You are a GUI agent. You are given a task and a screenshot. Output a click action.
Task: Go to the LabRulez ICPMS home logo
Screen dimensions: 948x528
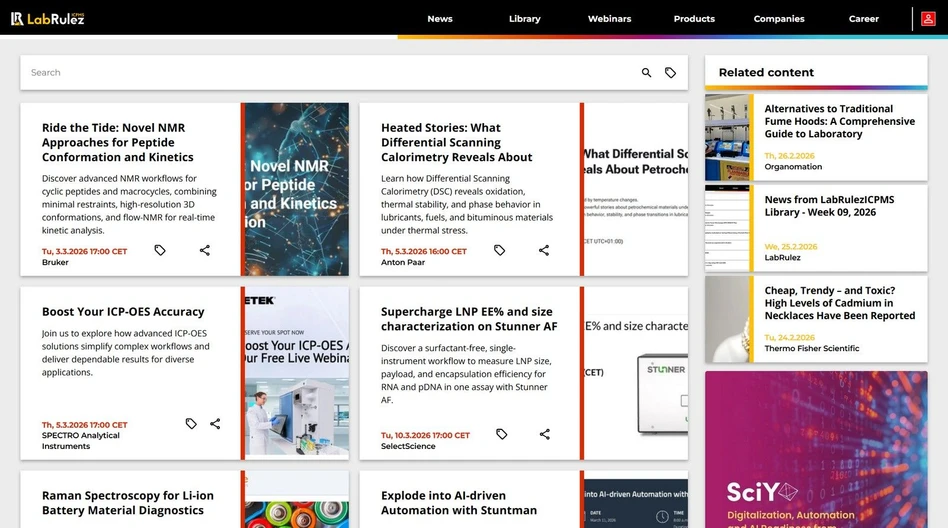47,18
